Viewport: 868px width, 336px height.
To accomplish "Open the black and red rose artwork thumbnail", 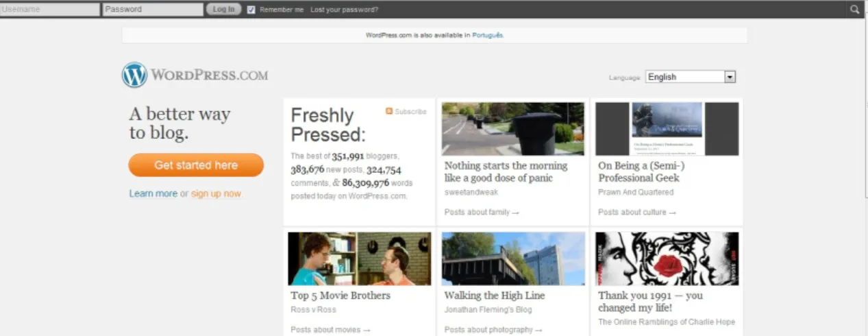I will 667,259.
